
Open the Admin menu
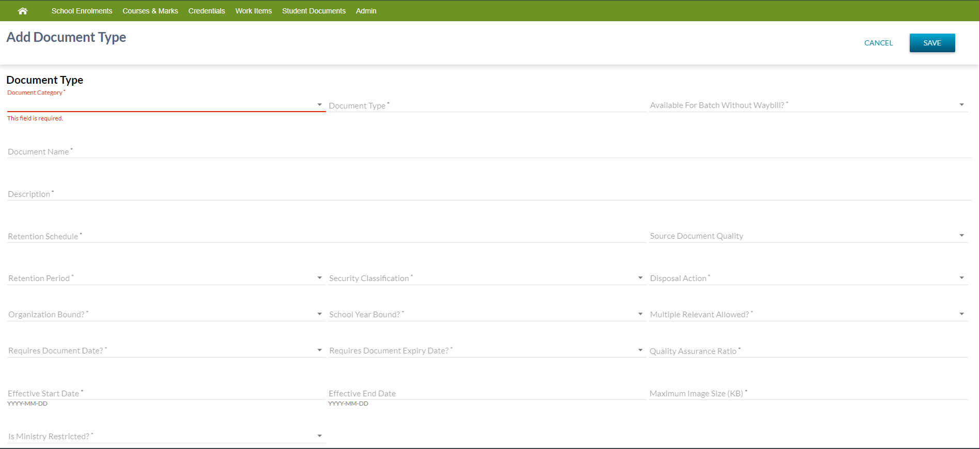click(x=366, y=11)
